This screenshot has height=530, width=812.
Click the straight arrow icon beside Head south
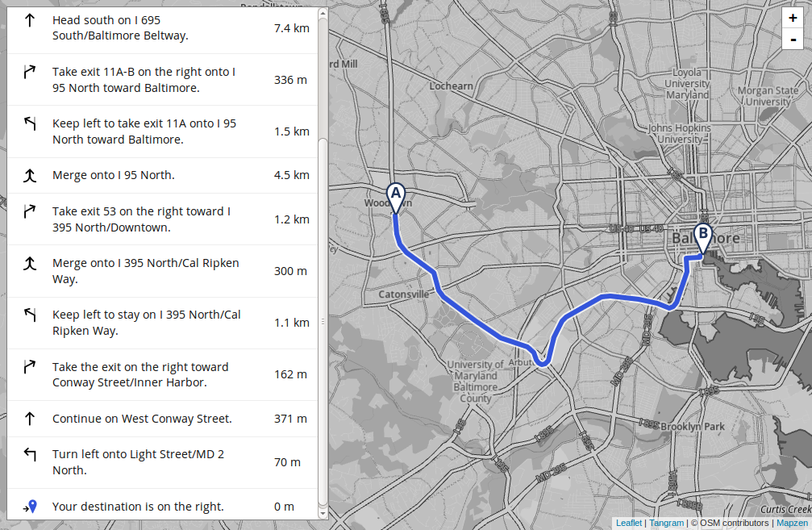30,20
